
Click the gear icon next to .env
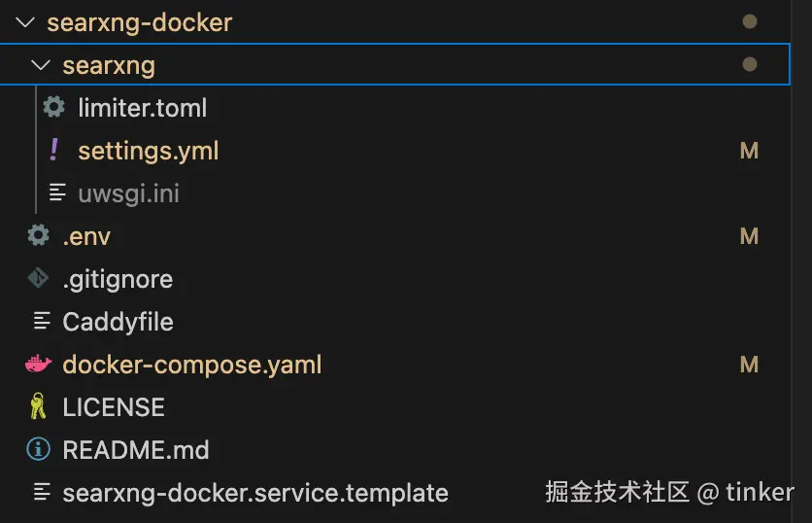(x=39, y=235)
